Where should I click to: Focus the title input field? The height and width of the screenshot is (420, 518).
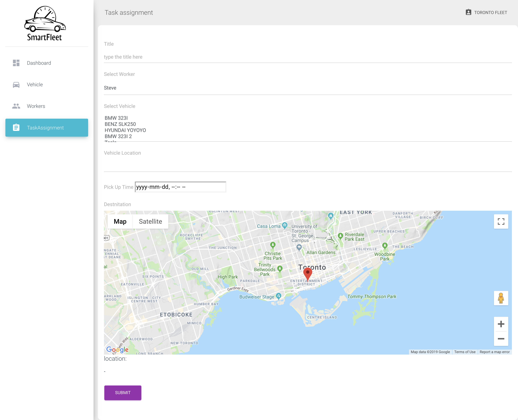point(307,57)
